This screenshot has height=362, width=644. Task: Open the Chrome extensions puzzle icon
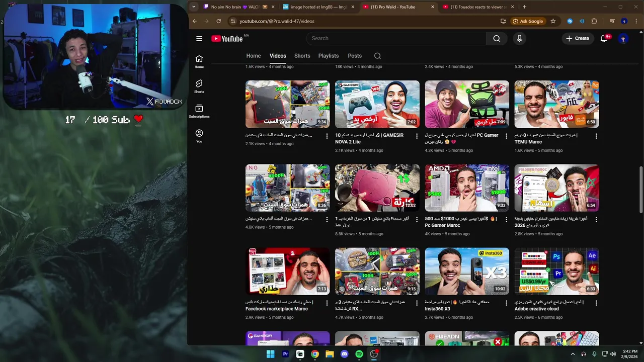[594, 21]
